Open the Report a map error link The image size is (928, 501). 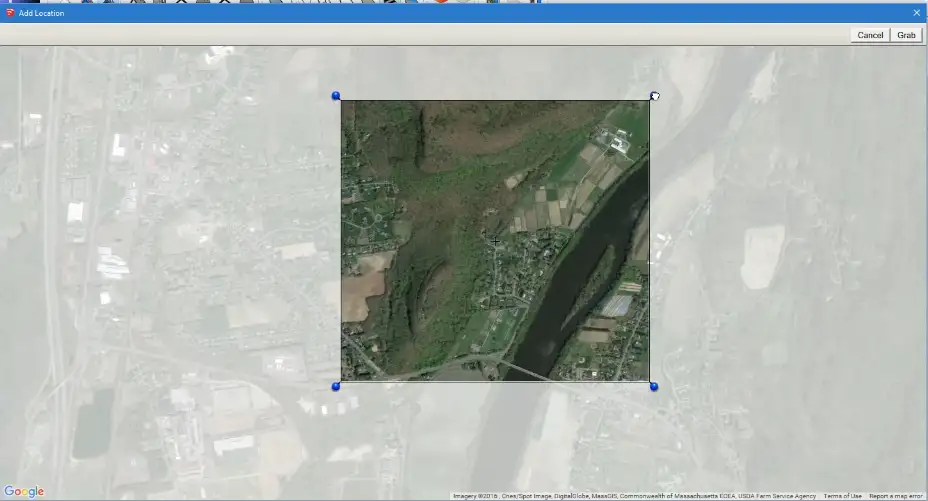(x=895, y=496)
